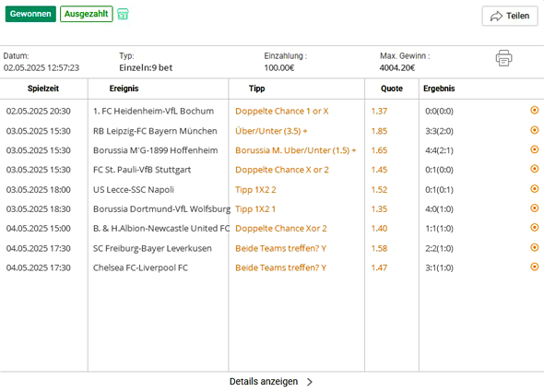Click tip Borussia M. Uber/Unter (1.5) +
This screenshot has height=392, width=544.
296,150
